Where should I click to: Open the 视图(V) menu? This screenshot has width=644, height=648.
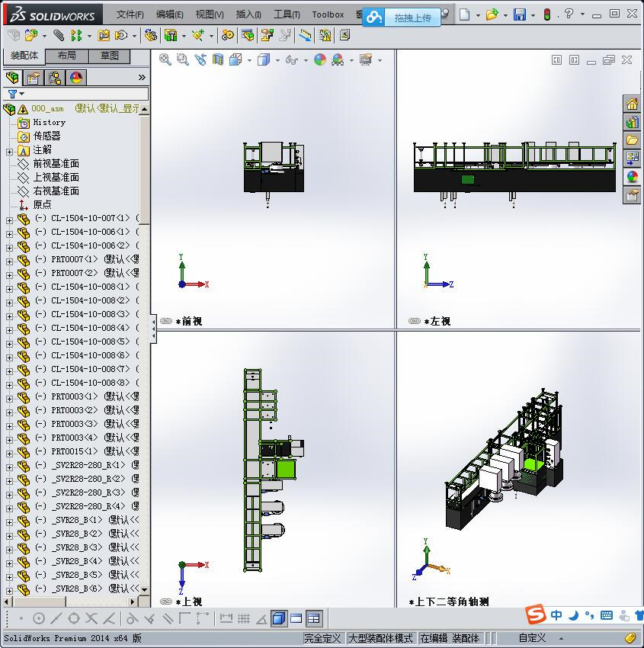point(210,14)
